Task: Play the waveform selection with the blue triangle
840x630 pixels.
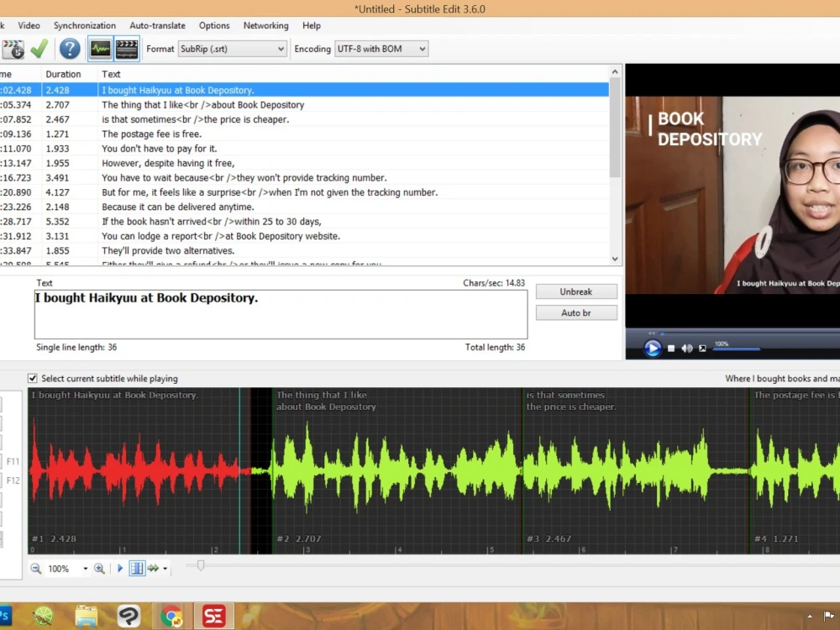Action: point(120,569)
